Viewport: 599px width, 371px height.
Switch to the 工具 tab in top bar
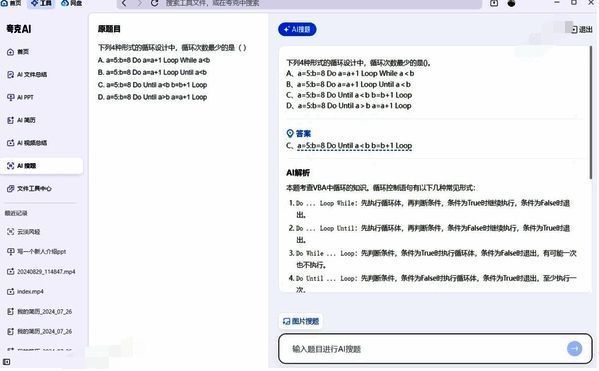click(x=41, y=3)
